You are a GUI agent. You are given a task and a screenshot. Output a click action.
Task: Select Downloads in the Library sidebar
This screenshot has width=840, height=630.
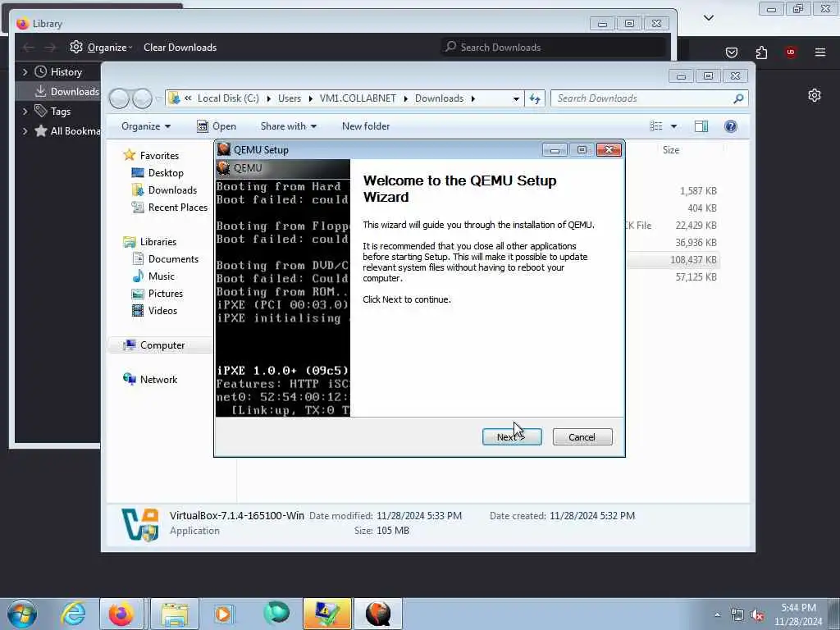click(x=66, y=92)
